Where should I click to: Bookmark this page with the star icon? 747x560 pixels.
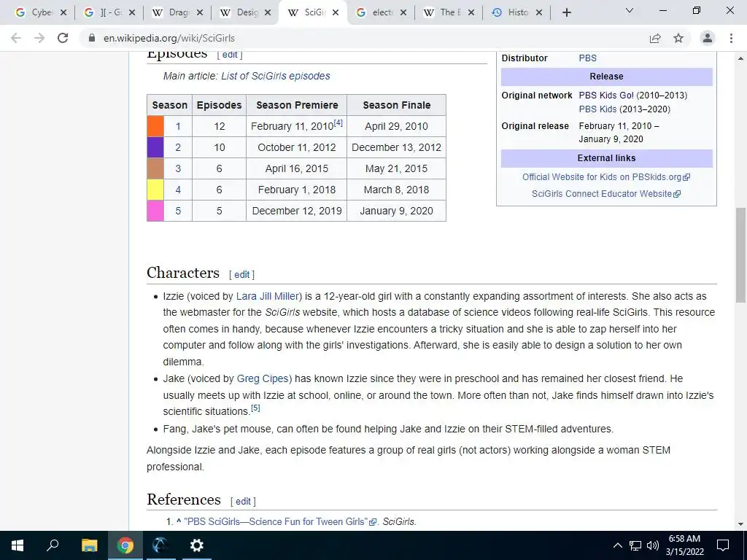point(678,38)
